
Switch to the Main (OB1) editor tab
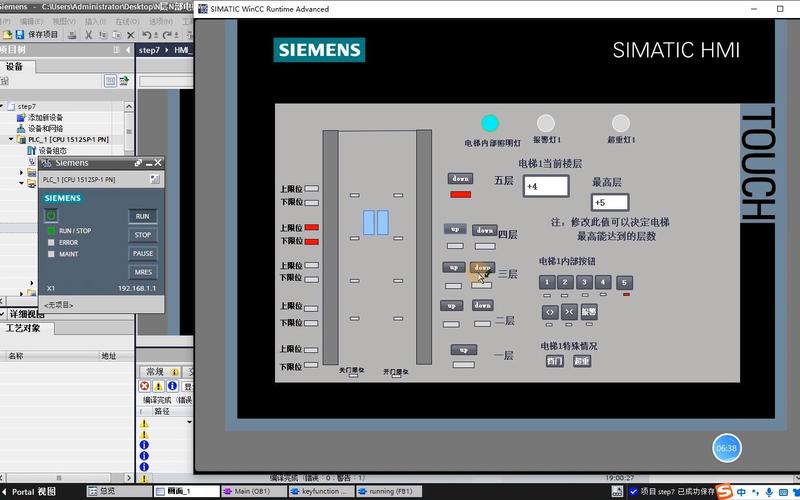tap(252, 491)
